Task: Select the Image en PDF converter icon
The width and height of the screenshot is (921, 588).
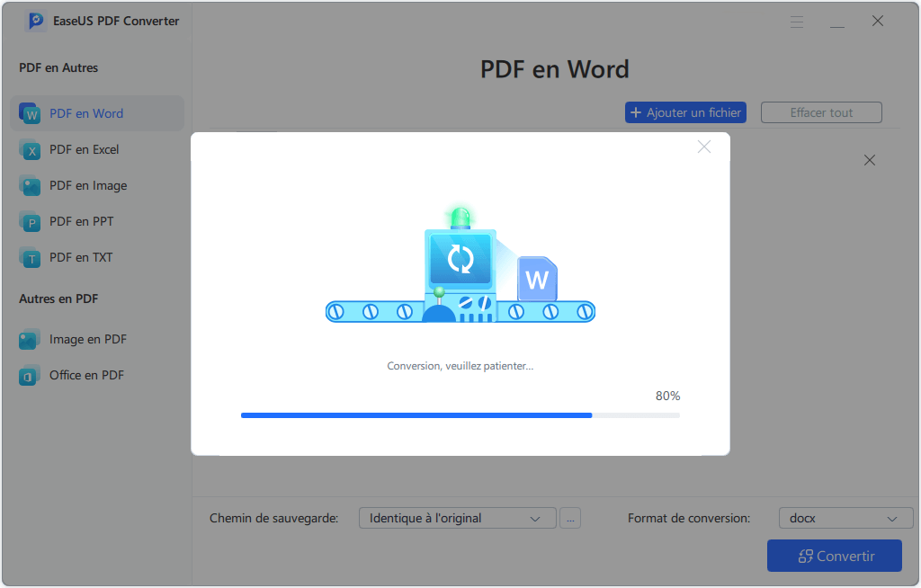Action: [x=30, y=339]
